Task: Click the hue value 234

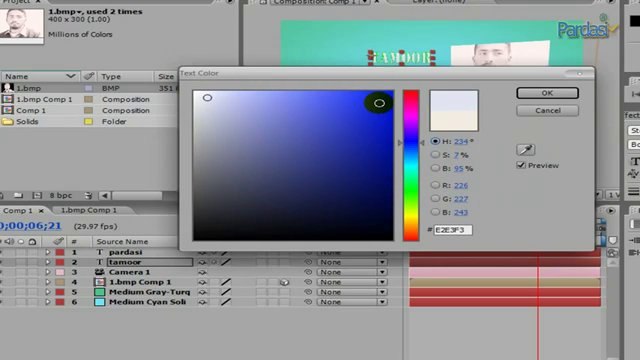Action: pyautogui.click(x=461, y=141)
